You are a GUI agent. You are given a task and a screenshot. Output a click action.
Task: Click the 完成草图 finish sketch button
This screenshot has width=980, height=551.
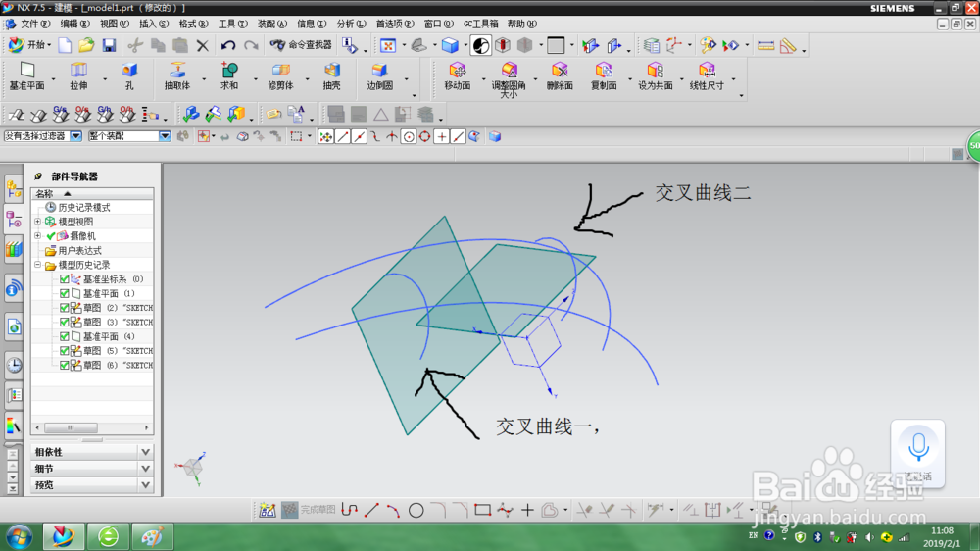coord(309,510)
